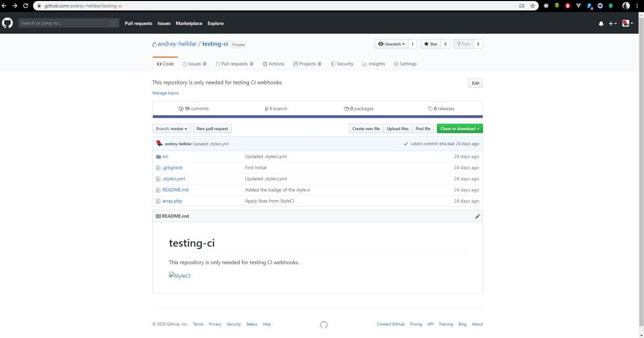The image size is (644, 338).
Task: Click the green commit status checkmark
Action: click(x=406, y=144)
